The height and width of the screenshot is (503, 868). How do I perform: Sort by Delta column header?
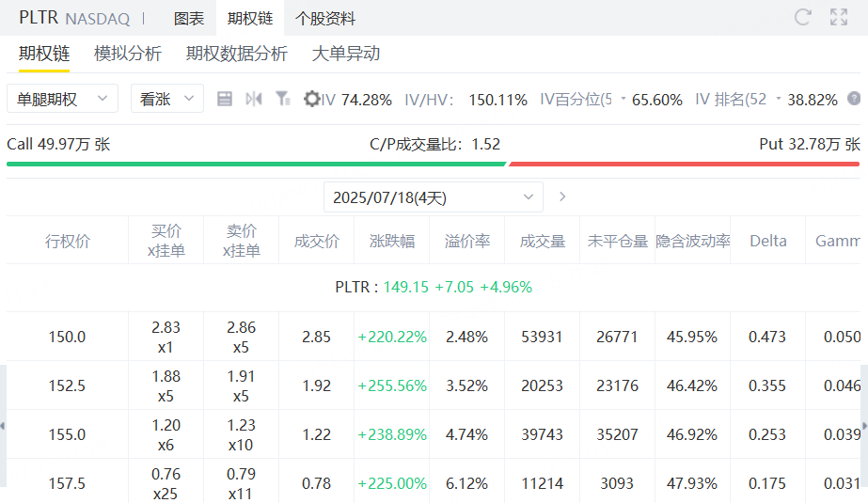(x=768, y=241)
